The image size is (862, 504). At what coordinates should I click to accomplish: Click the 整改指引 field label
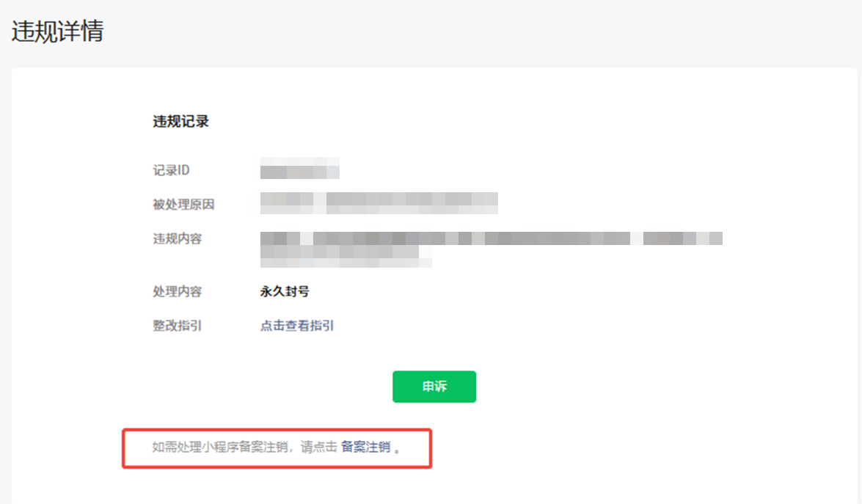(177, 326)
